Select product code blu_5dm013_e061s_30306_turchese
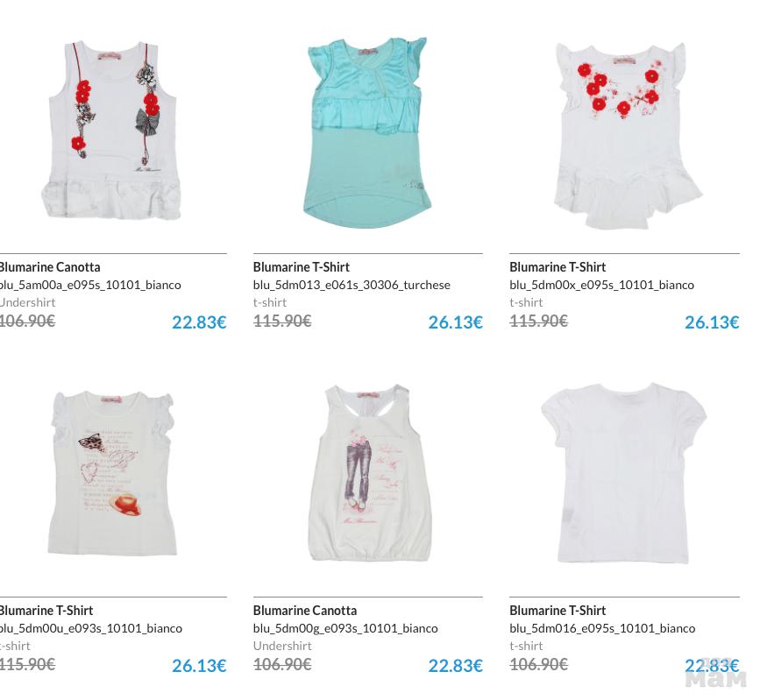The image size is (760, 700). [352, 285]
